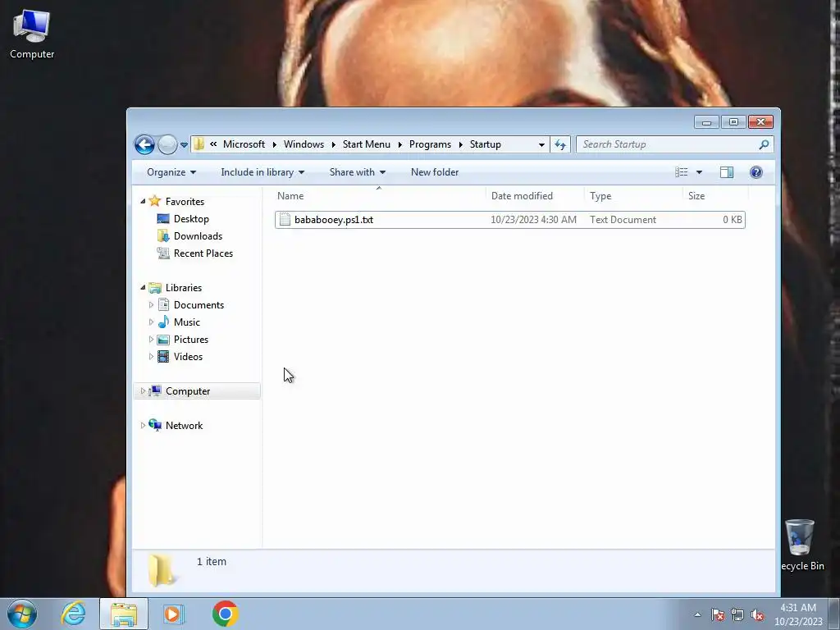840x630 pixels.
Task: Open the Pictures library
Action: pos(190,339)
